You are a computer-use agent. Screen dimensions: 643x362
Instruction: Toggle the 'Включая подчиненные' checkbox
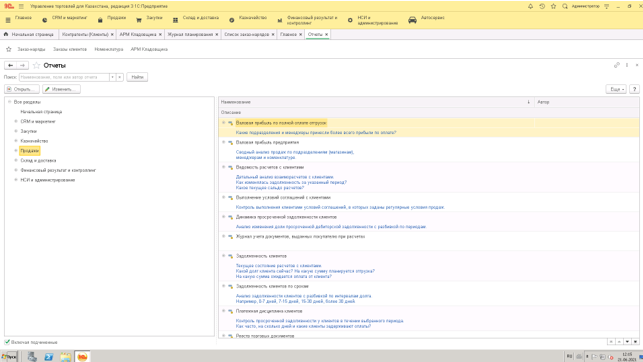(x=7, y=342)
